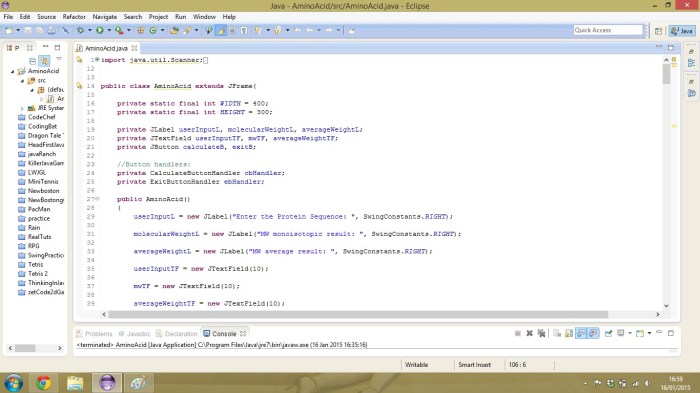Viewport: 700px width, 393px height.
Task: Click Remove Launch X icon in Console
Action: [x=529, y=333]
